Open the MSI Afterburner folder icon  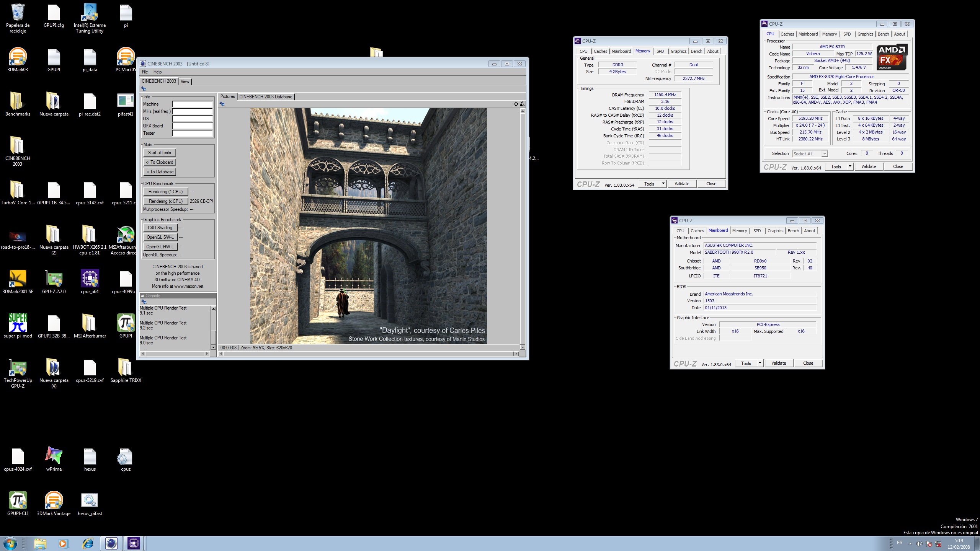(x=90, y=326)
